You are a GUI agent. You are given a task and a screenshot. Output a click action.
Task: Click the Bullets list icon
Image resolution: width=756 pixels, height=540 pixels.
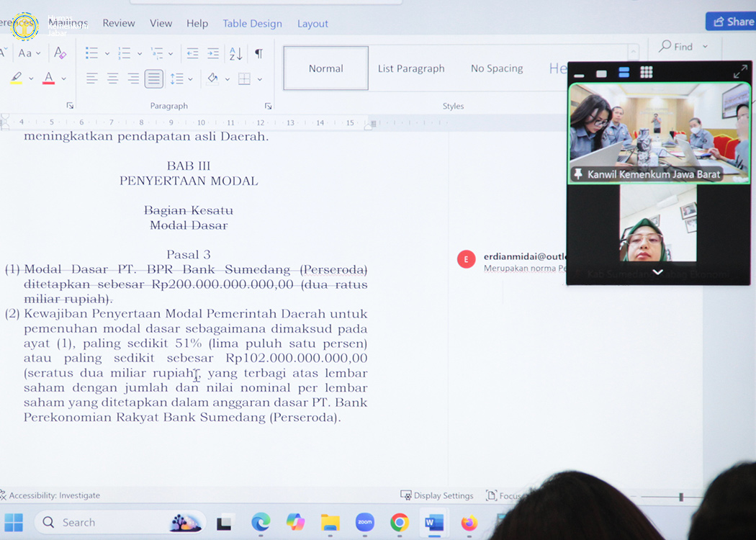[91, 53]
